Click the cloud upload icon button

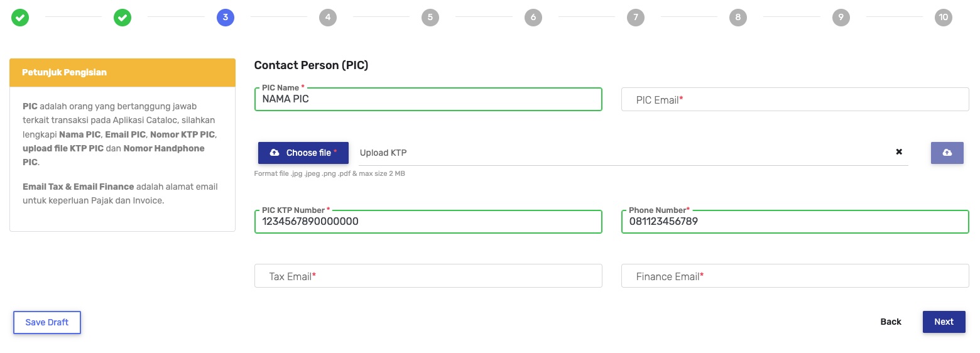[x=947, y=153]
